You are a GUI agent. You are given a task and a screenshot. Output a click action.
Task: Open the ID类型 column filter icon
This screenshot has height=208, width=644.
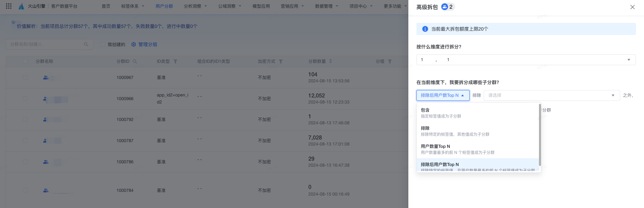pos(175,61)
